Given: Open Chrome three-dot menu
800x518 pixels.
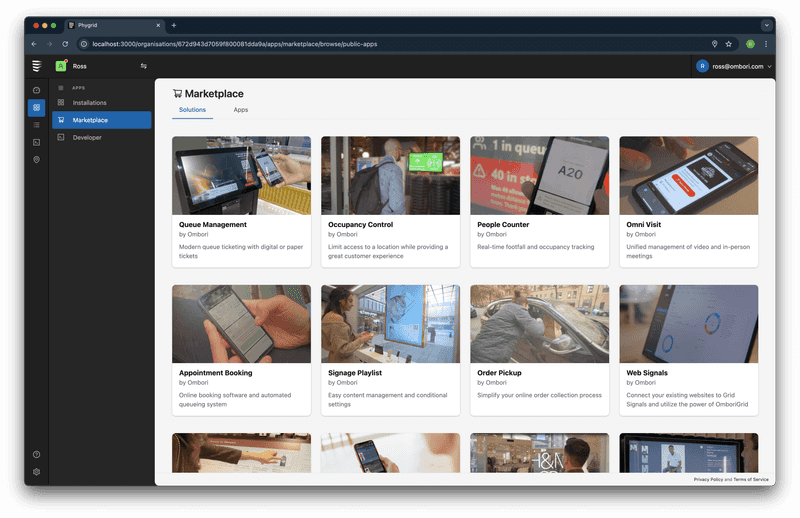Looking at the screenshot, I should [767, 44].
